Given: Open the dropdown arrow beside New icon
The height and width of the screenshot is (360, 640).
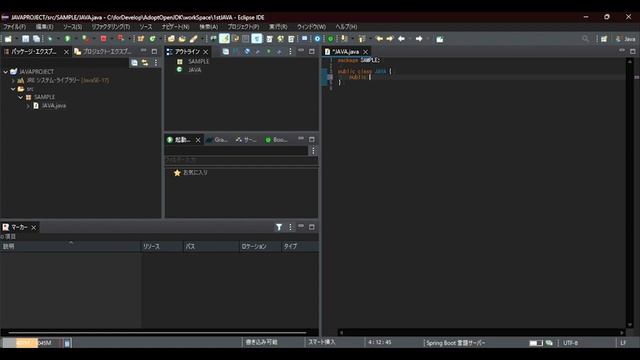Looking at the screenshot, I should 16,39.
